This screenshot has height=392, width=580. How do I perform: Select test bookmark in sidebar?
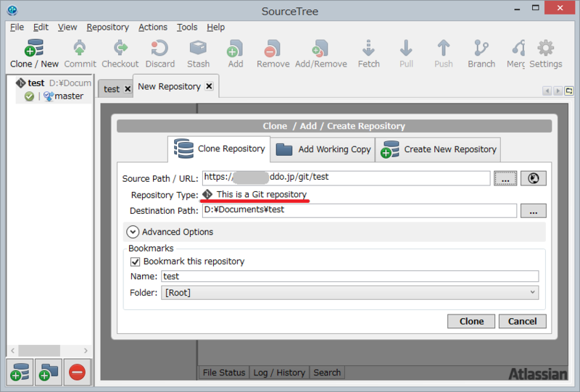coord(53,83)
